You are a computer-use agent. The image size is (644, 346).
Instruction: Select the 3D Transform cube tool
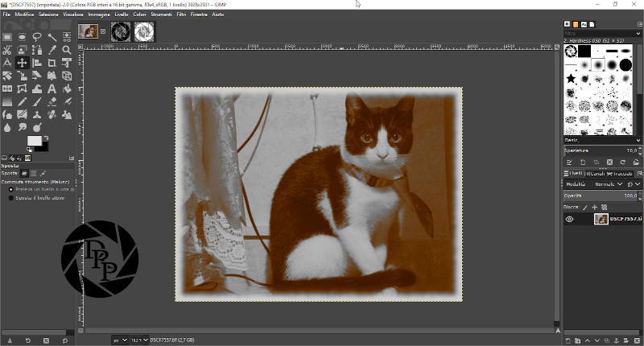67,76
